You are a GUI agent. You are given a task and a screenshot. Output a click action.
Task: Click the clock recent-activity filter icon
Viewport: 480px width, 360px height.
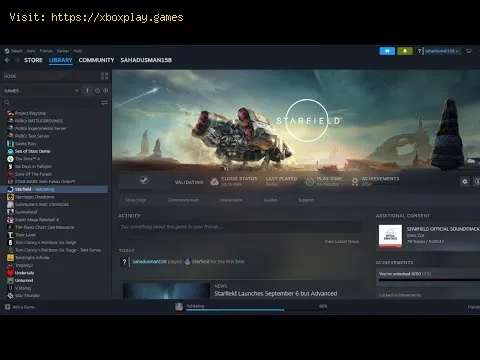pyautogui.click(x=97, y=91)
